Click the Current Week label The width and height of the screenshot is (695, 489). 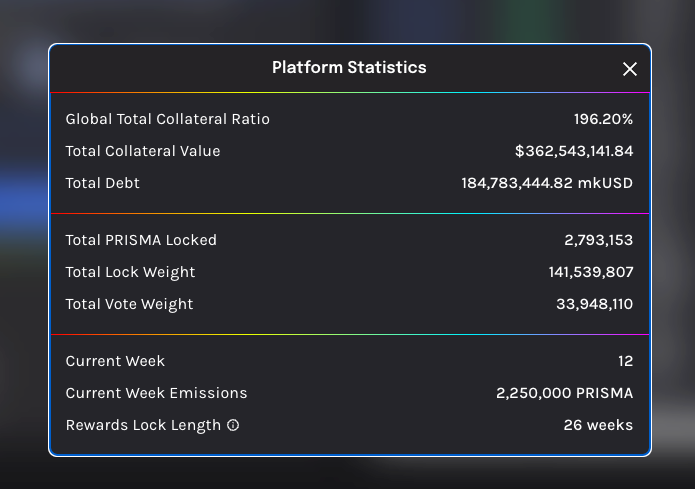[115, 361]
